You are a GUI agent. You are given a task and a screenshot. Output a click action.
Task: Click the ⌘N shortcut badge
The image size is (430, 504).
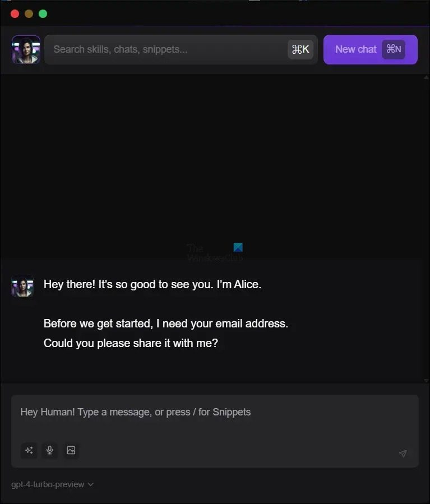click(394, 49)
